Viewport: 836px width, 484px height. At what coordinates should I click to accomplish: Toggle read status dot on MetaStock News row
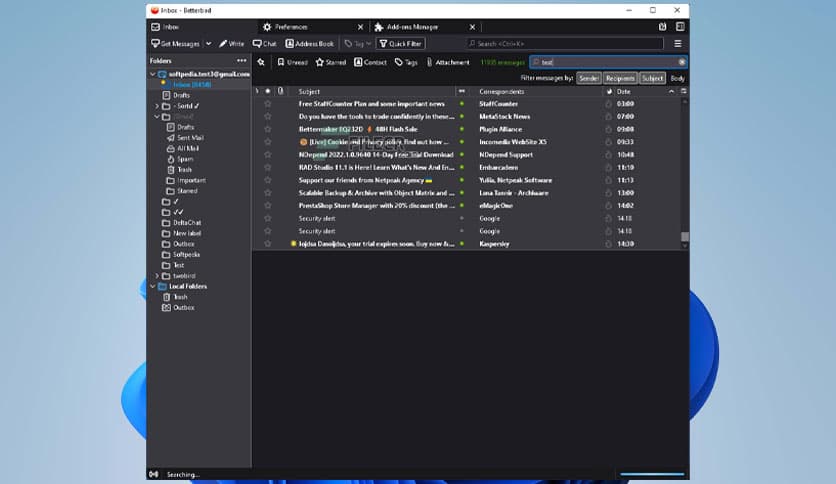click(x=462, y=117)
